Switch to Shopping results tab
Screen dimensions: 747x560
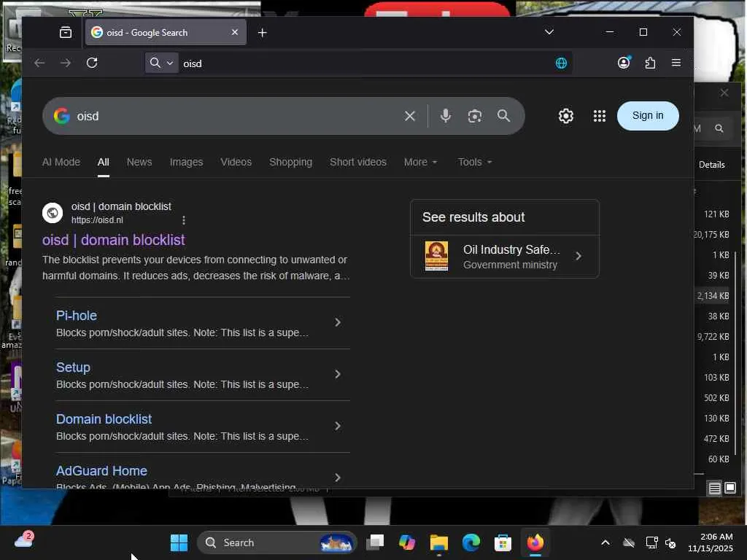[290, 162]
